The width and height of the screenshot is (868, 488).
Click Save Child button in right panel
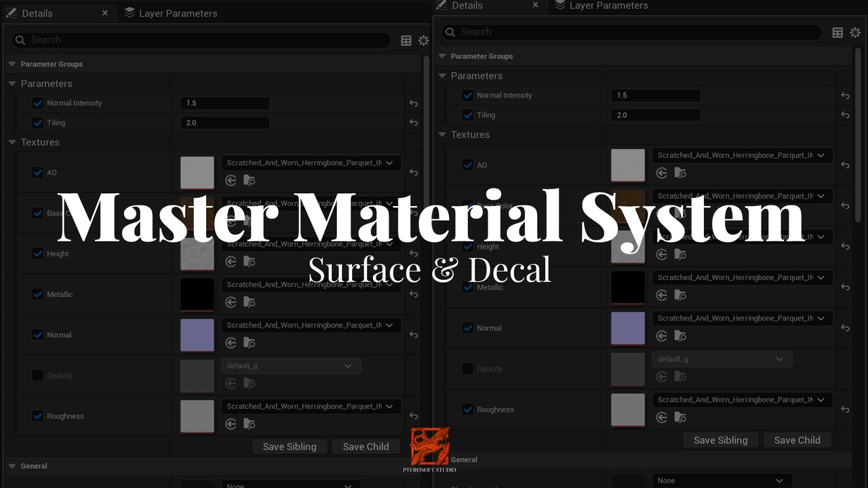pos(797,440)
